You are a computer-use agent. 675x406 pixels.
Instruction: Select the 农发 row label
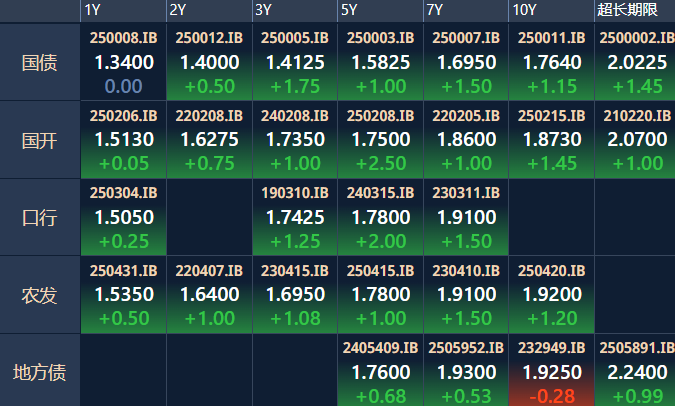pos(40,295)
